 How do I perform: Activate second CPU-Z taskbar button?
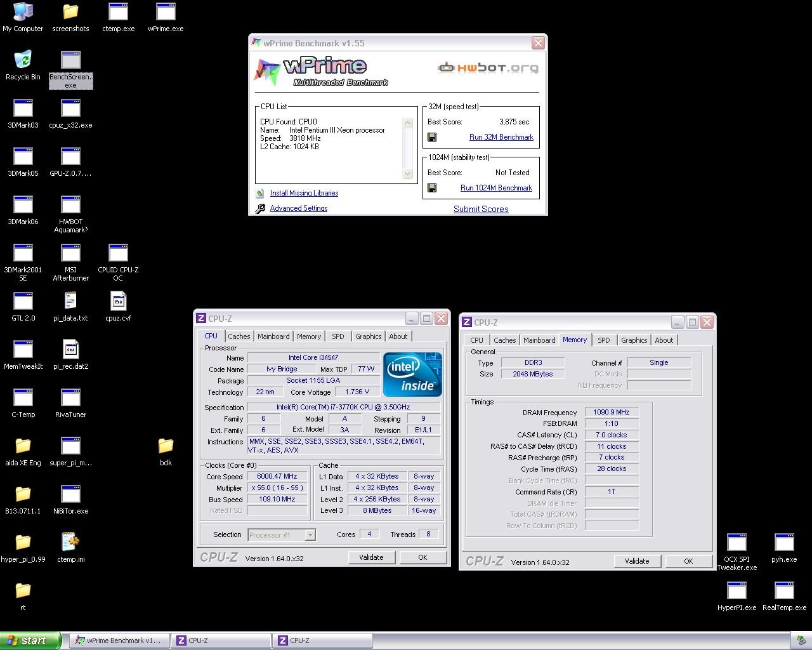coord(322,640)
